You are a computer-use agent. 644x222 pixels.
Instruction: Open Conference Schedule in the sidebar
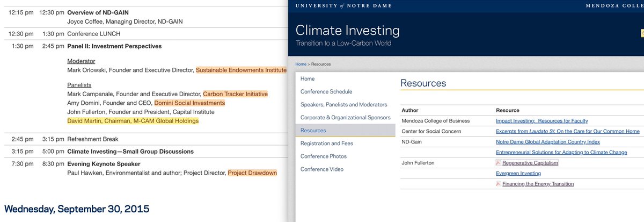pos(326,91)
